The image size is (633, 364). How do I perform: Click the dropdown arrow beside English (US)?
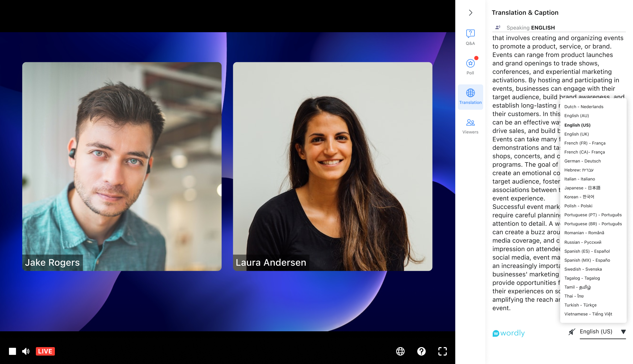pos(623,332)
